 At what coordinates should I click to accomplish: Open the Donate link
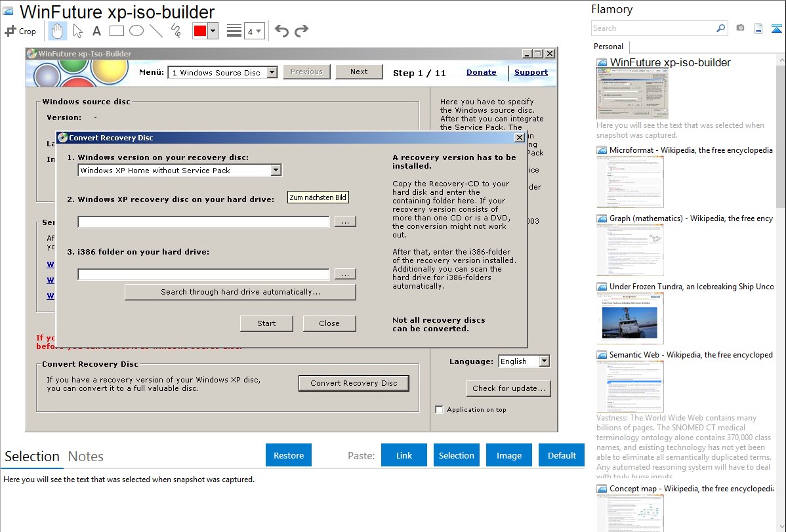(x=481, y=72)
